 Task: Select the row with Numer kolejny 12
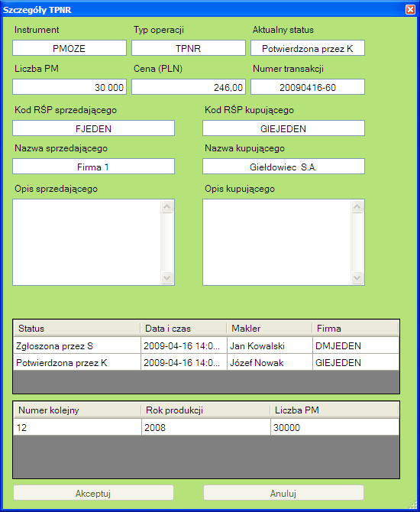point(206,427)
